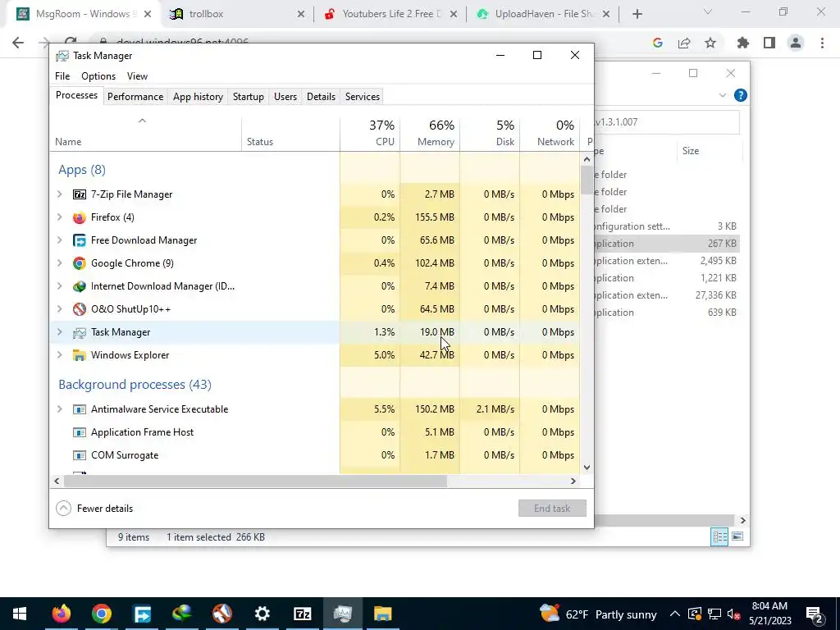This screenshot has width=840, height=630.
Task: Expand the Task Manager process row
Action: coord(59,332)
